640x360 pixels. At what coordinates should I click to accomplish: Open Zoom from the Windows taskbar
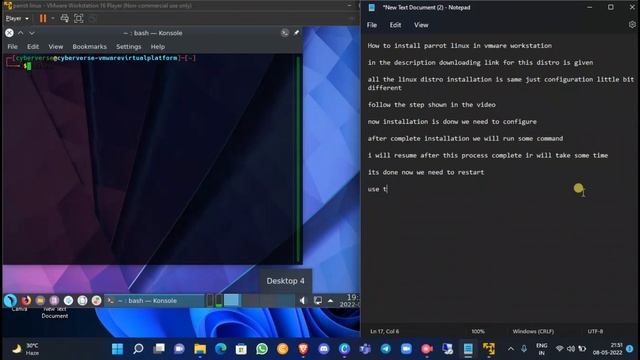click(406, 349)
